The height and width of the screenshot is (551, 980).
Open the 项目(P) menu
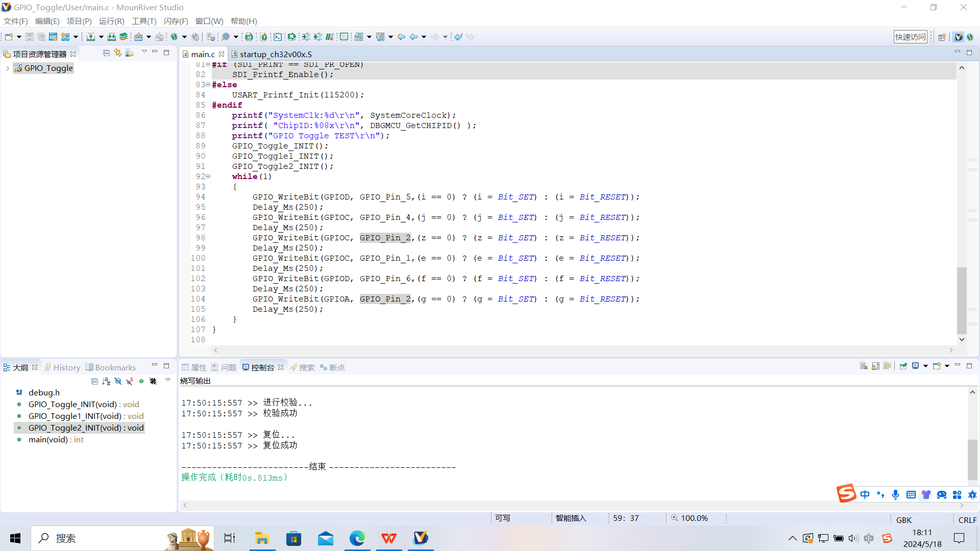coord(79,21)
